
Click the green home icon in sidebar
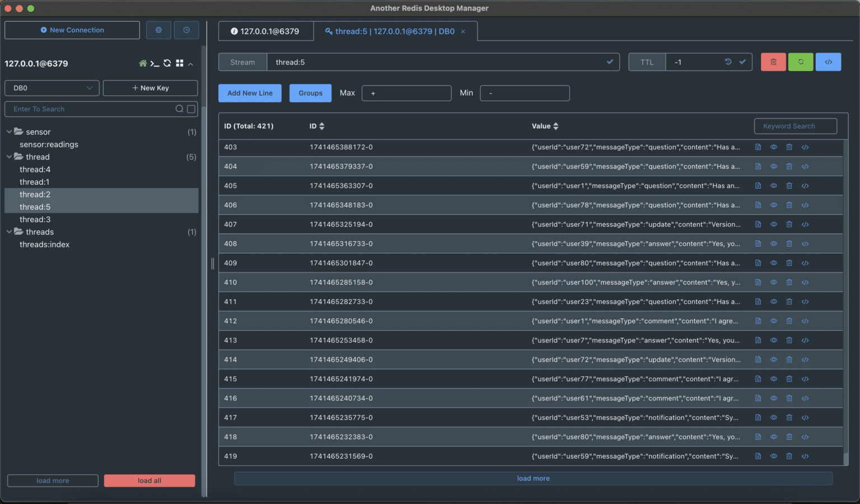143,63
